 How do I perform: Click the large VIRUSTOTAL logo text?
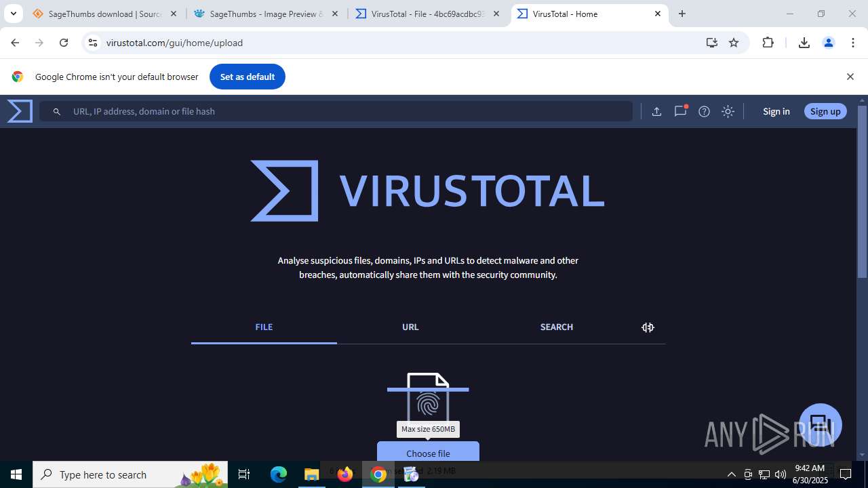pos(471,190)
